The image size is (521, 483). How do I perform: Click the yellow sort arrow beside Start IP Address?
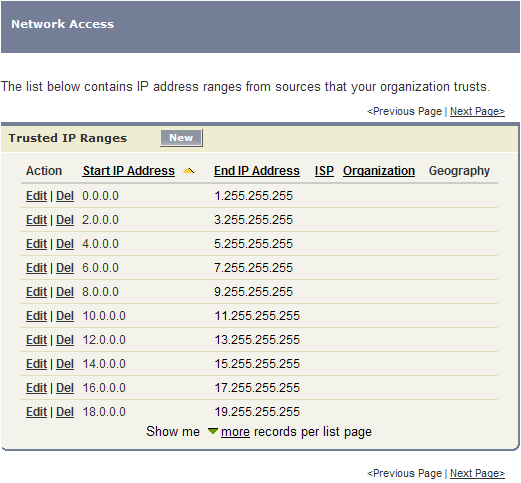pos(188,171)
